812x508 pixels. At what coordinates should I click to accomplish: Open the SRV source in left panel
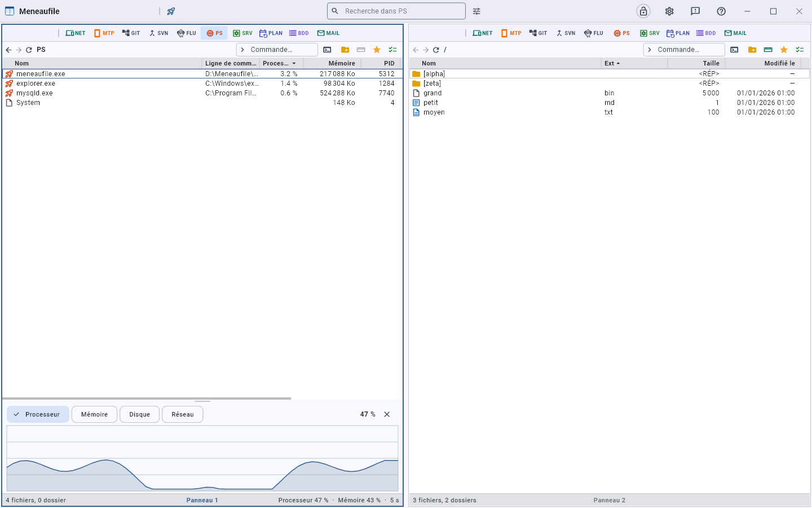click(x=242, y=33)
